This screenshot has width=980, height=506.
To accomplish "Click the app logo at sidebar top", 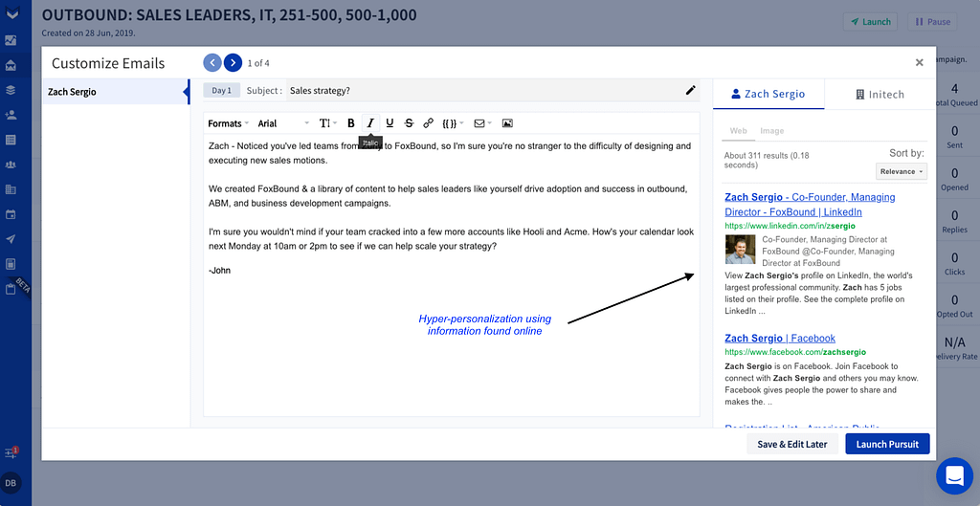I will (x=11, y=12).
